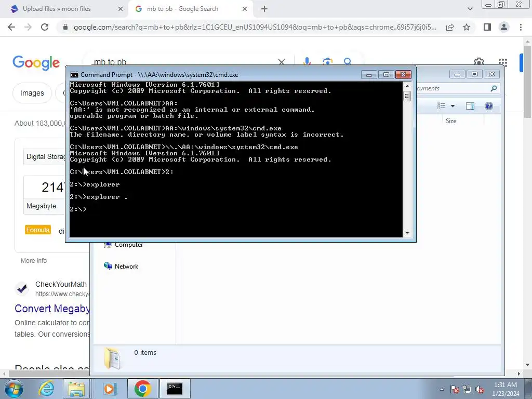This screenshot has width=532, height=399.
Task: Filter results by Images
Action: [x=32, y=93]
